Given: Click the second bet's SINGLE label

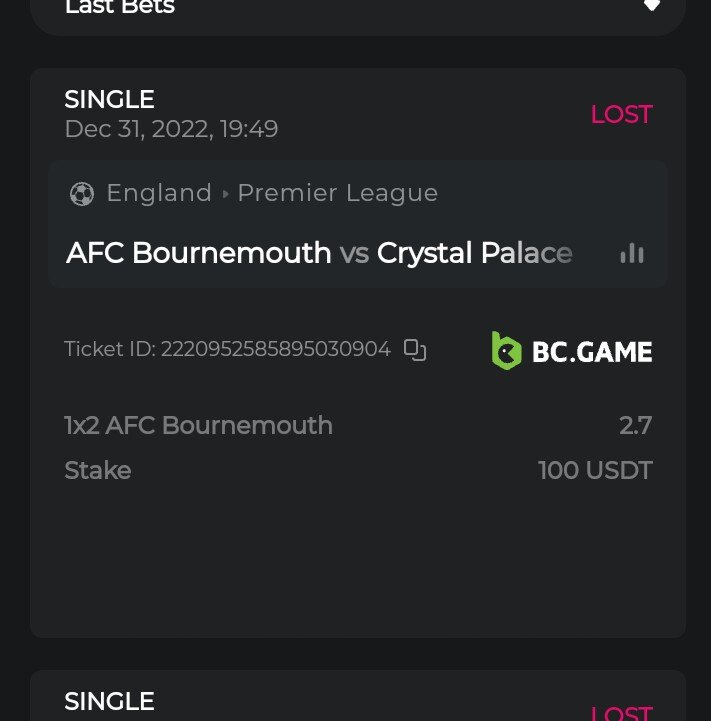Looking at the screenshot, I should (x=109, y=701).
